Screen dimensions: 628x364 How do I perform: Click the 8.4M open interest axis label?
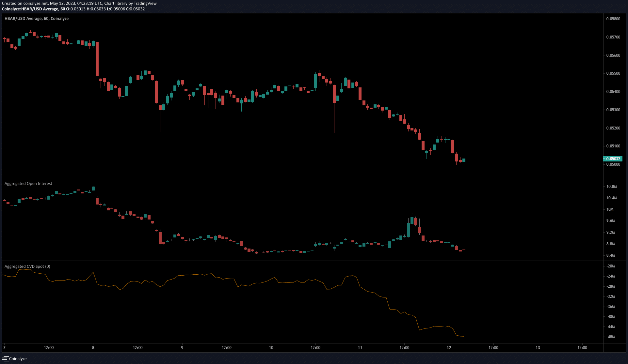click(x=610, y=255)
